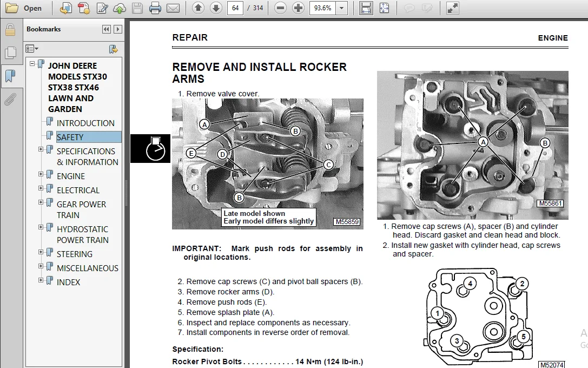Click the M55859 rocker arm photo

pyautogui.click(x=267, y=164)
